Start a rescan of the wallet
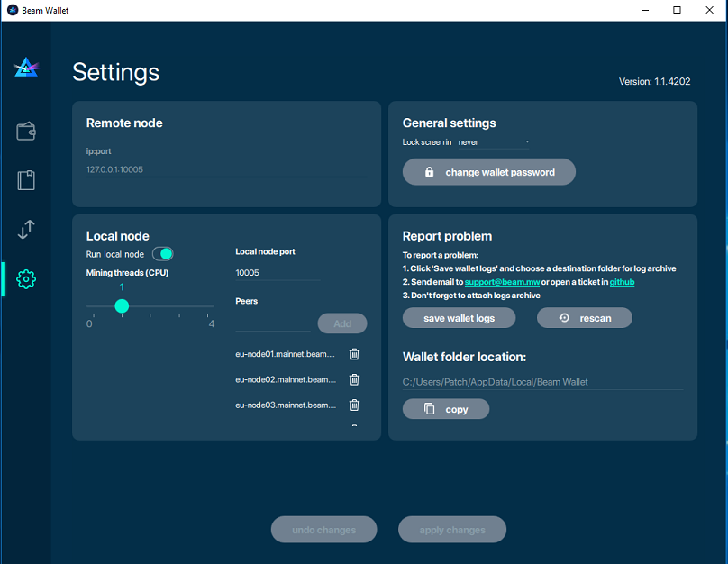The width and height of the screenshot is (728, 564). pos(584,317)
